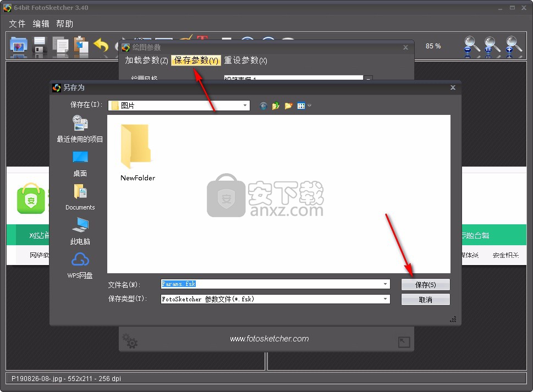
Task: Open www.fotosketcher.com link
Action: 269,339
